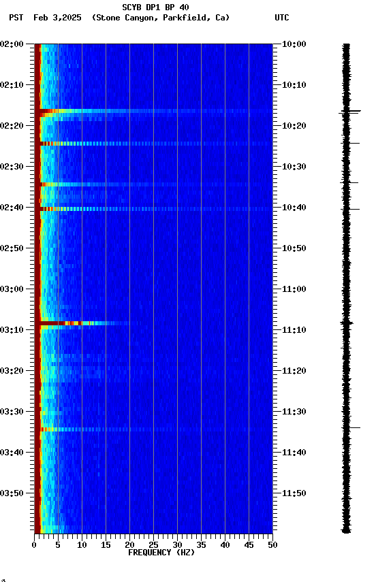The height and width of the screenshot is (588, 376).
Task: Pick the 10:50 UTC time label
Action: [294, 248]
